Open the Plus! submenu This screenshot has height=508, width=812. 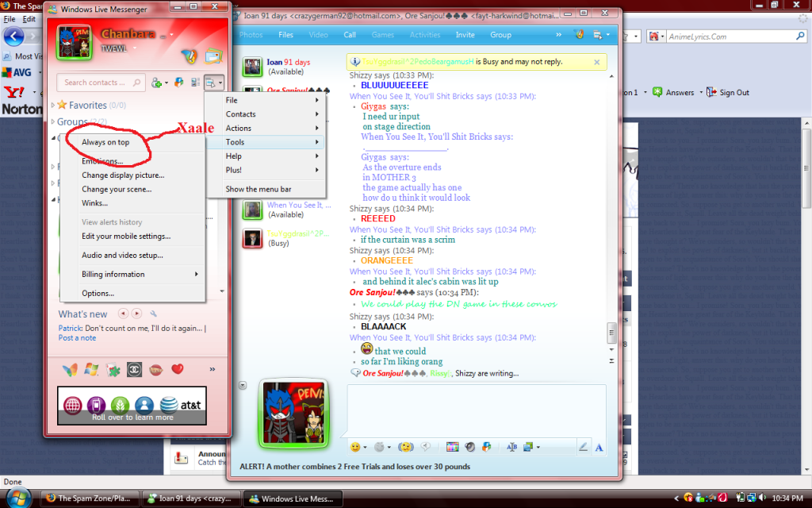click(x=266, y=170)
